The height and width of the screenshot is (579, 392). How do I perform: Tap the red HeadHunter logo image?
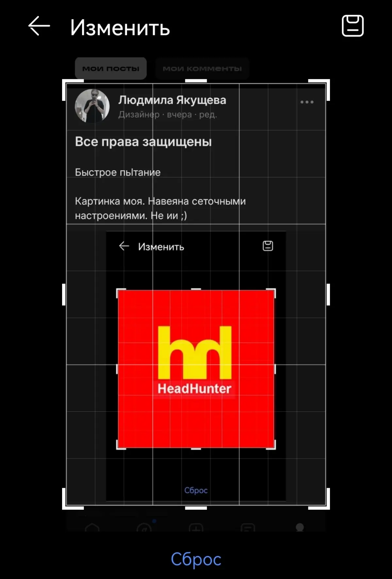pos(196,369)
